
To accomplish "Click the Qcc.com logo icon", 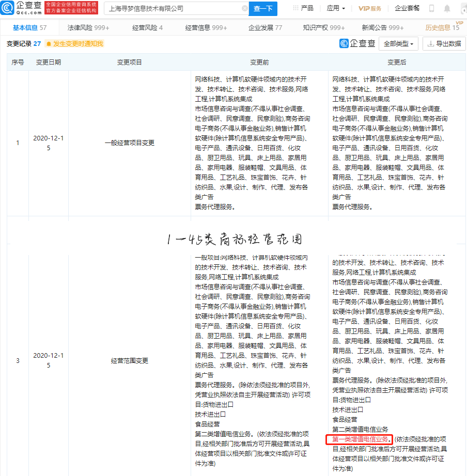I will 7,8.
